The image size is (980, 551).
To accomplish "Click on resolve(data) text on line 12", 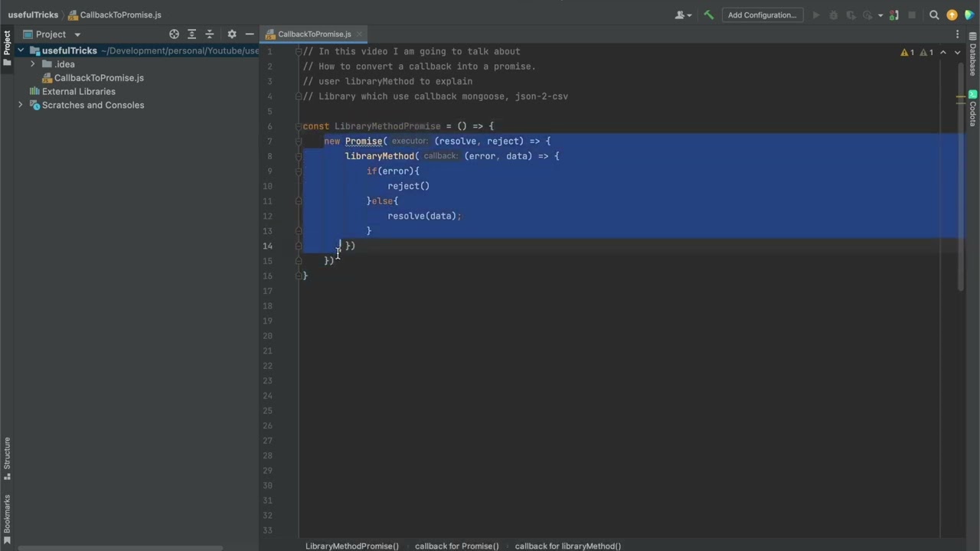I will coord(422,216).
